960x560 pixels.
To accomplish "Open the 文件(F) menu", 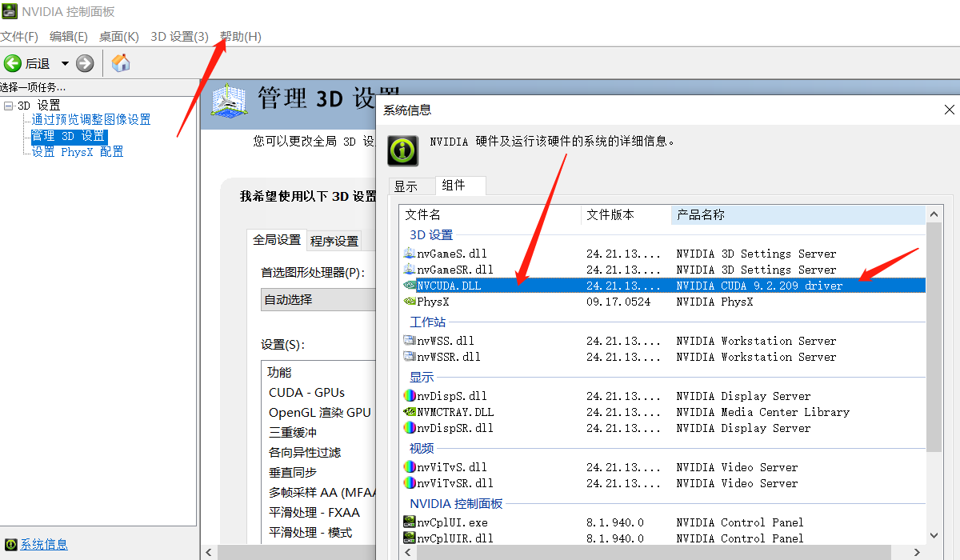I will click(x=19, y=37).
